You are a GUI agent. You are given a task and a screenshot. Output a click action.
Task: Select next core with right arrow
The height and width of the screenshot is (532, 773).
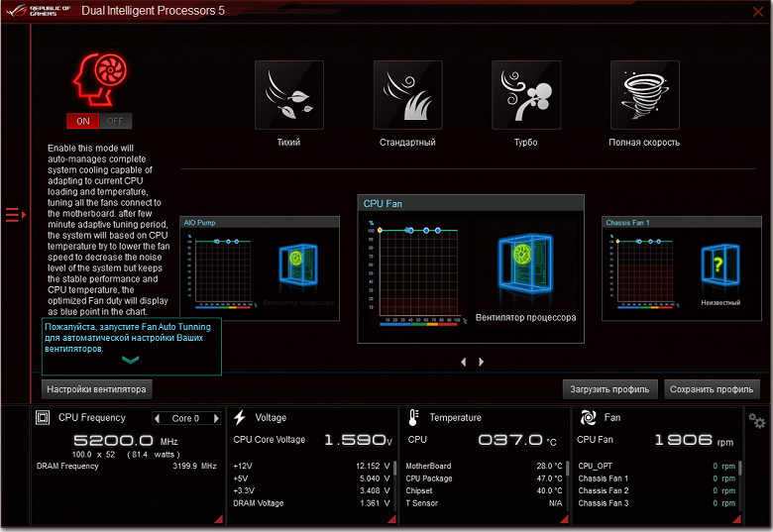pyautogui.click(x=216, y=418)
